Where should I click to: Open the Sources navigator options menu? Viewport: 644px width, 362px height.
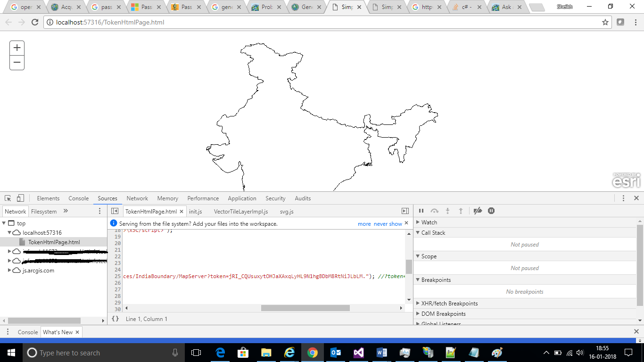click(99, 211)
